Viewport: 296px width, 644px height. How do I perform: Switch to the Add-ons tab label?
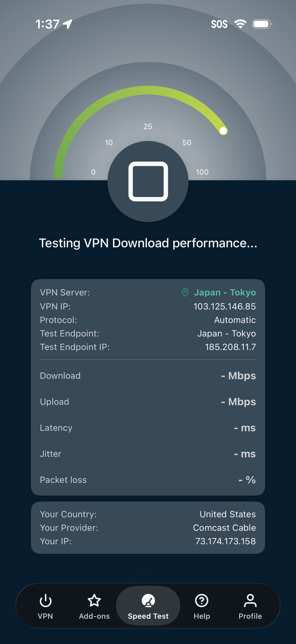tap(94, 616)
